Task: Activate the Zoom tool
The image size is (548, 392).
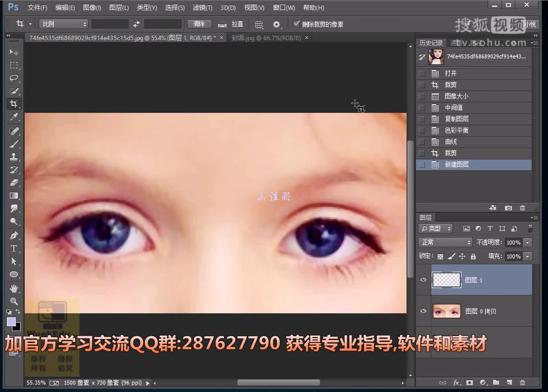Action: pos(14,301)
